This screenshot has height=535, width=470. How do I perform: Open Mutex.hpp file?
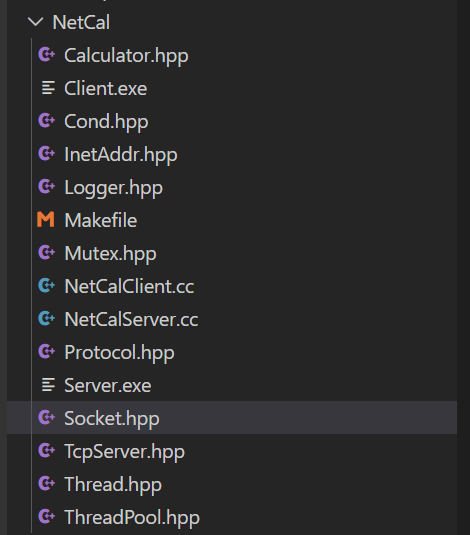[111, 254]
